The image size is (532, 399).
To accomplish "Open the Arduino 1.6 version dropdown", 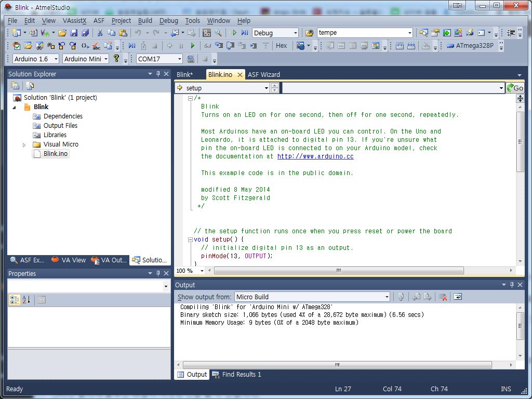I will coord(56,59).
